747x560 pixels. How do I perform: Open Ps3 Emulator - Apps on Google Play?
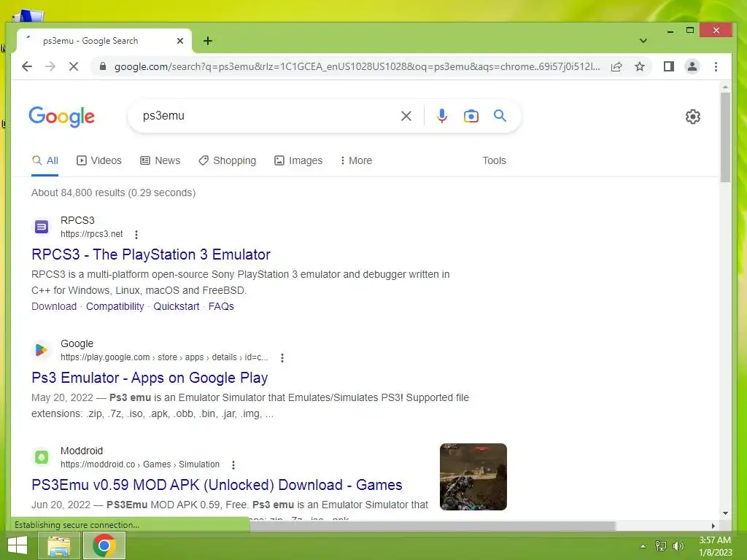tap(150, 378)
